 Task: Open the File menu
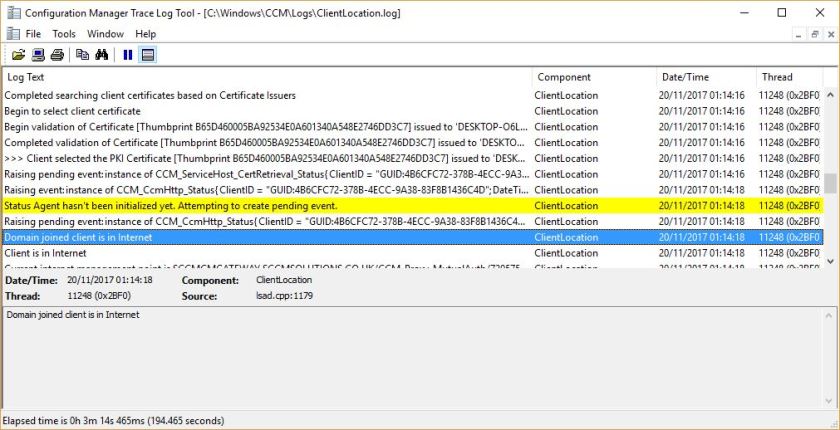[x=33, y=34]
